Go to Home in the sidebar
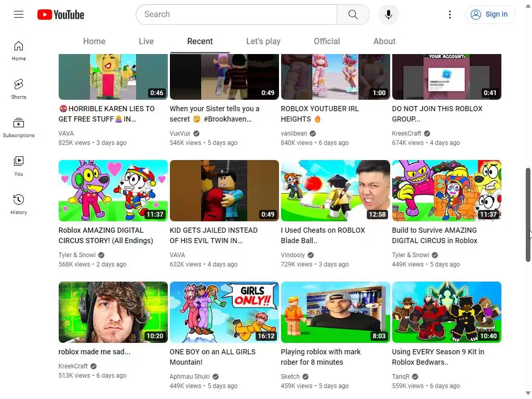This screenshot has height=399, width=532. [x=19, y=51]
